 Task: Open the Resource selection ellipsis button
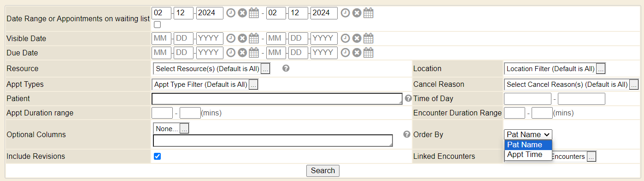(265, 69)
